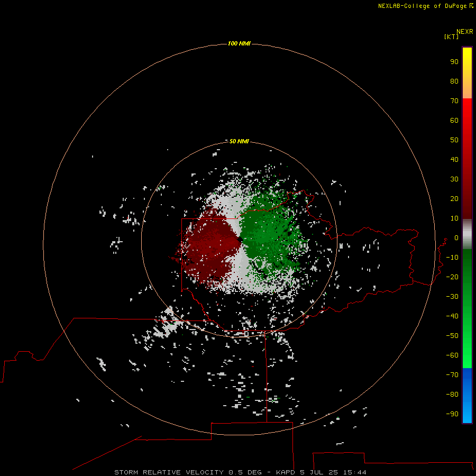The image size is (476, 476).
Task: Click the 60 value on velocity scale
Action: [454, 120]
